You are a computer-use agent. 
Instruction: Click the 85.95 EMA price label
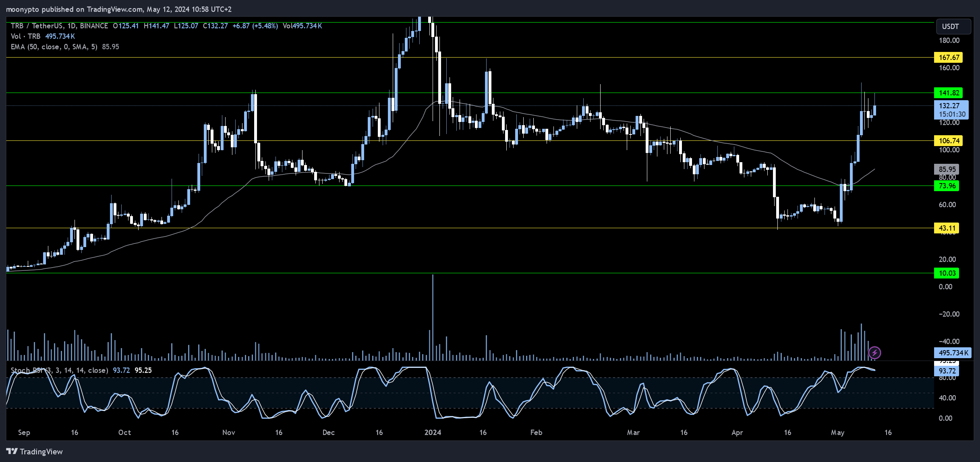coord(946,169)
